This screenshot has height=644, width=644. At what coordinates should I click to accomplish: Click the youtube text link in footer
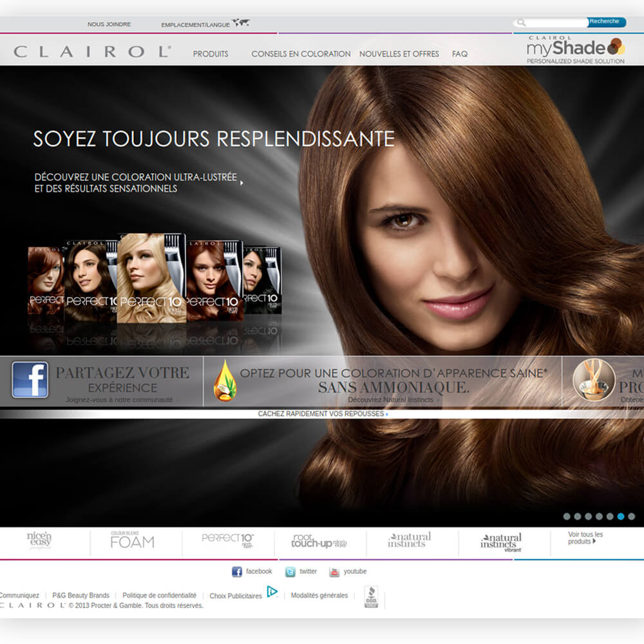coord(355,571)
